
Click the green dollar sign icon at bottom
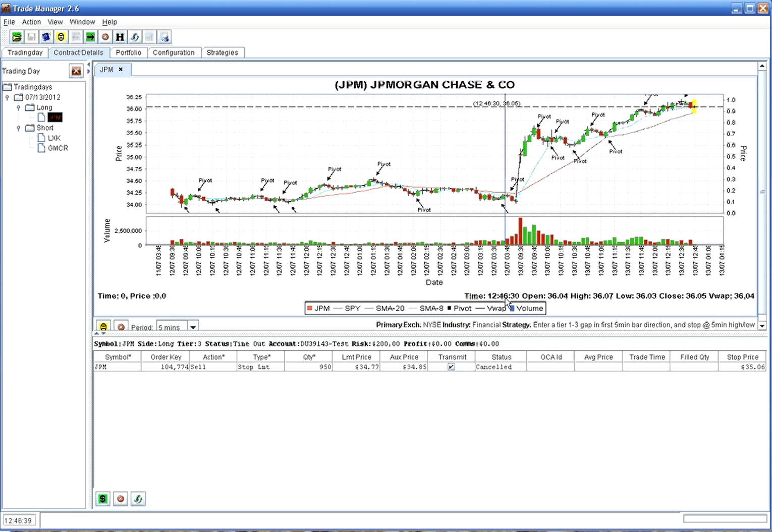(103, 499)
